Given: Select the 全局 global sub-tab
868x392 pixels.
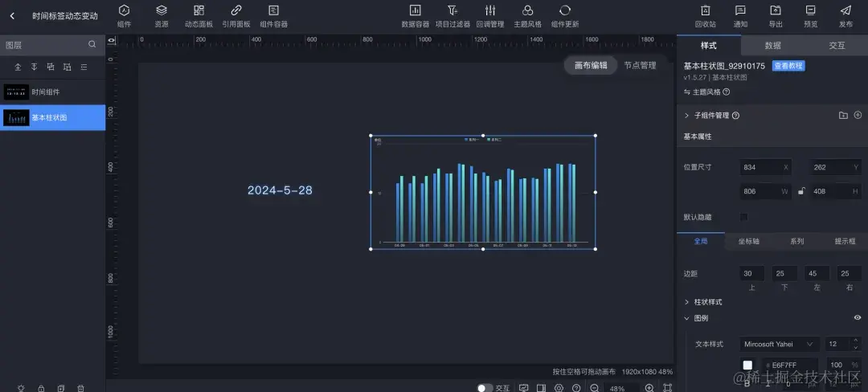Looking at the screenshot, I should click(701, 241).
